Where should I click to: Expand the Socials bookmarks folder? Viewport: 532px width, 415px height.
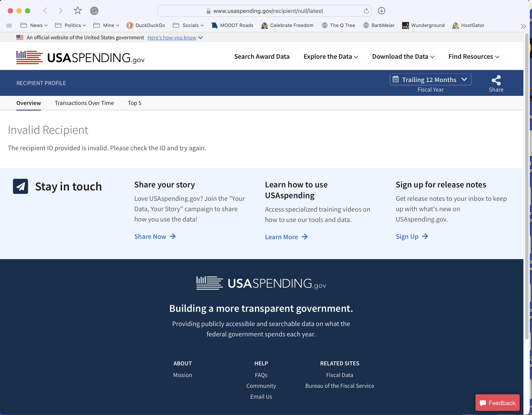click(188, 25)
